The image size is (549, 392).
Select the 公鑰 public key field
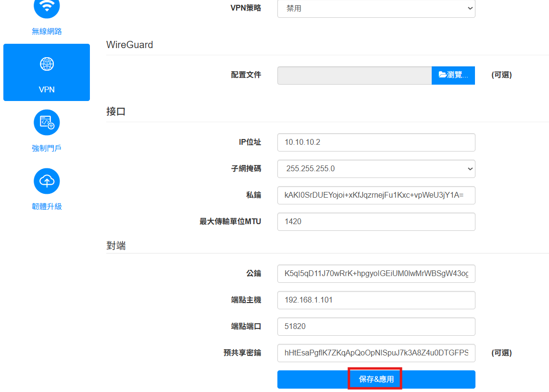376,274
